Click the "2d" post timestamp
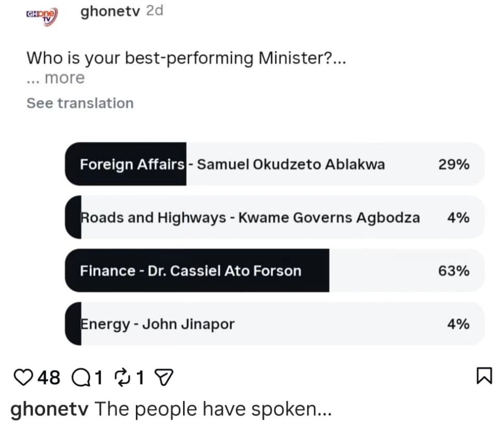Image resolution: width=504 pixels, height=425 pixels. click(x=155, y=11)
